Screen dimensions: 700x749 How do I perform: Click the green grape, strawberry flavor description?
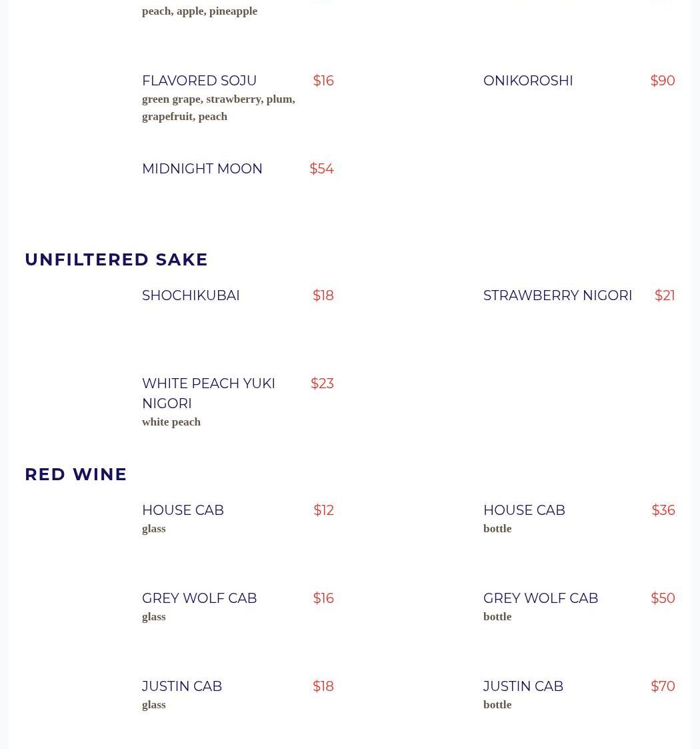pyautogui.click(x=218, y=107)
